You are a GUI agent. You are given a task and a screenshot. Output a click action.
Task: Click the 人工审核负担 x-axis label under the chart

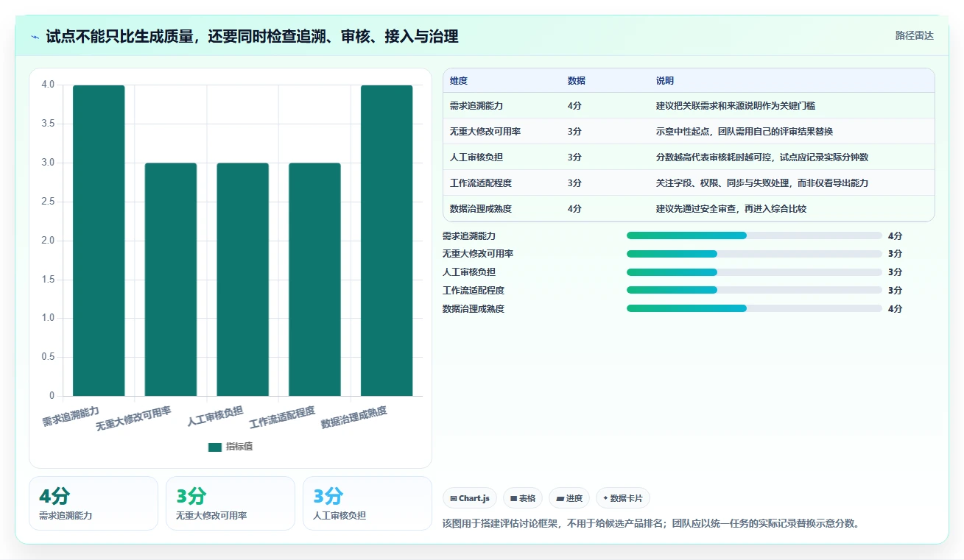(x=215, y=417)
